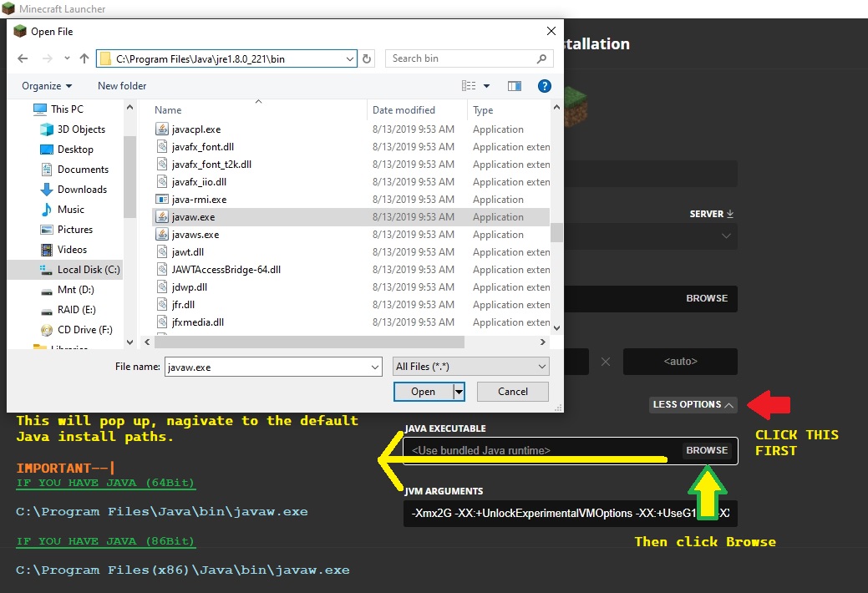The height and width of the screenshot is (593, 868).
Task: Expand the launcher version dropdown chevron
Action: coord(726,236)
